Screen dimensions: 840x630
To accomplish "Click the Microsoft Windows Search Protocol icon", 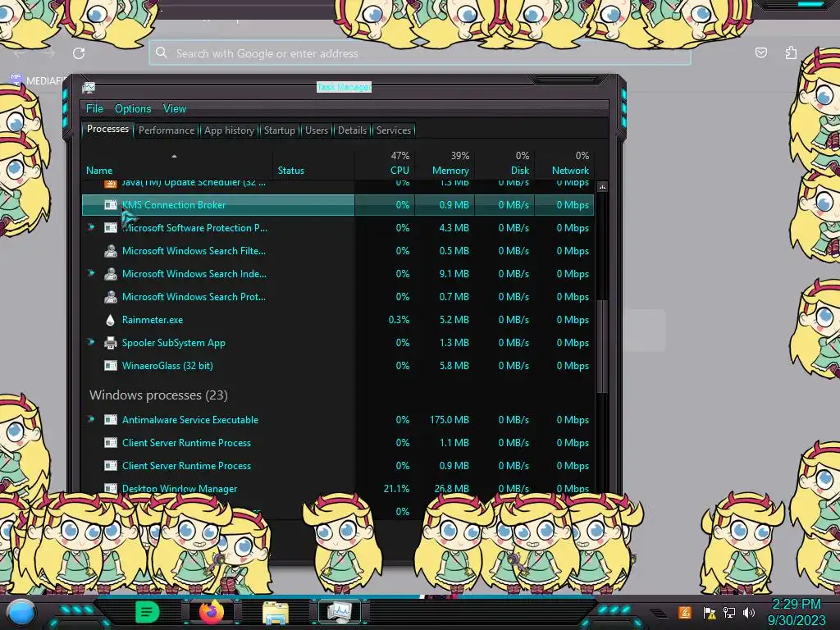I will click(111, 297).
